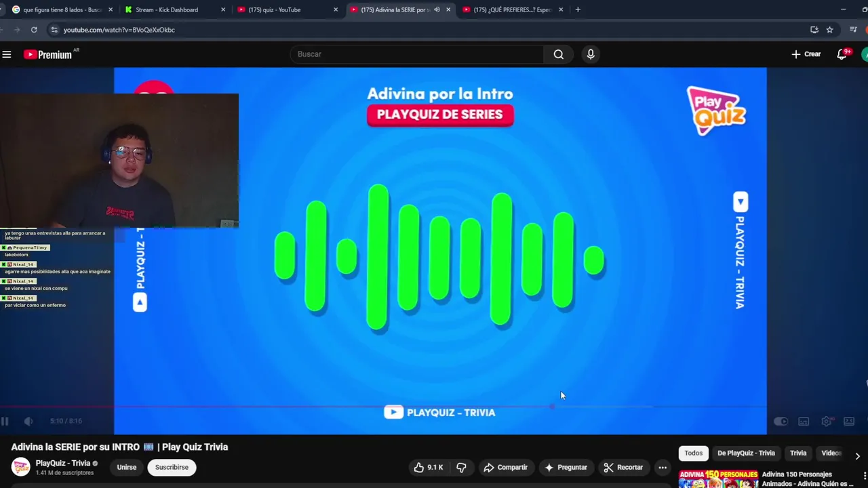Open PlayQuiz - Trivia channel avatar
Screen dimensions: 868x488
21,467
